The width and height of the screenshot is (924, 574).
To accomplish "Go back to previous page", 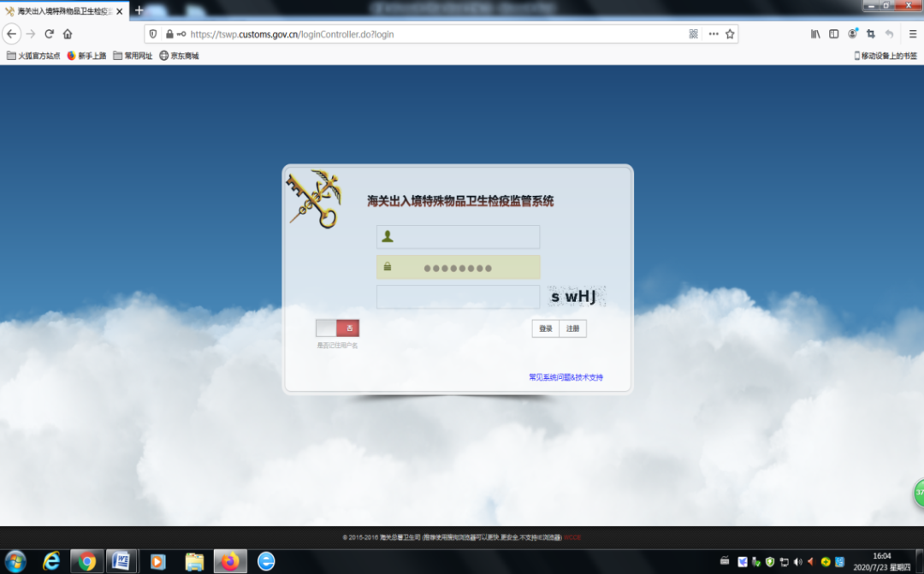I will point(12,34).
